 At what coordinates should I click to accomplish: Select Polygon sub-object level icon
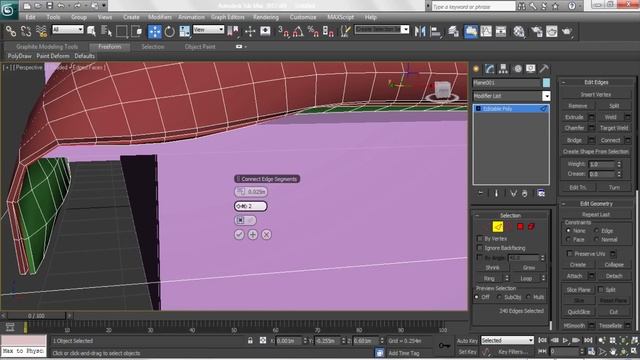point(520,227)
